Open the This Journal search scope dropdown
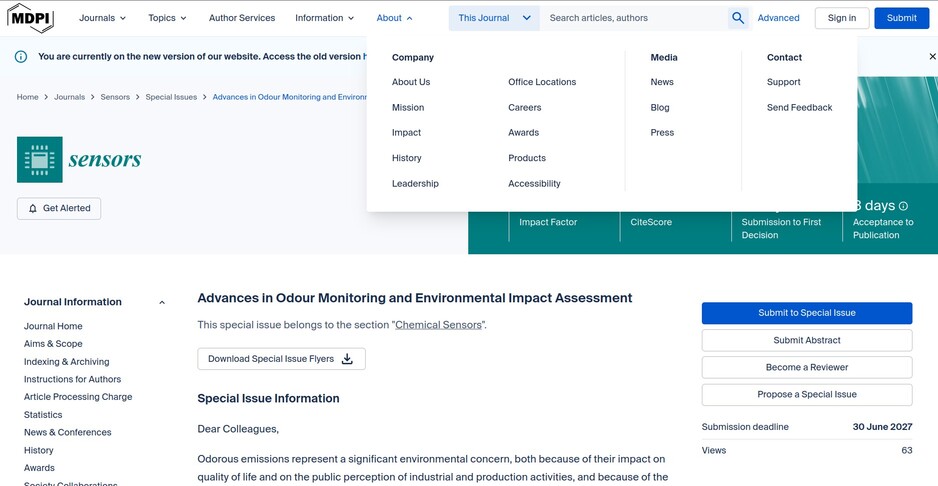 pos(494,18)
